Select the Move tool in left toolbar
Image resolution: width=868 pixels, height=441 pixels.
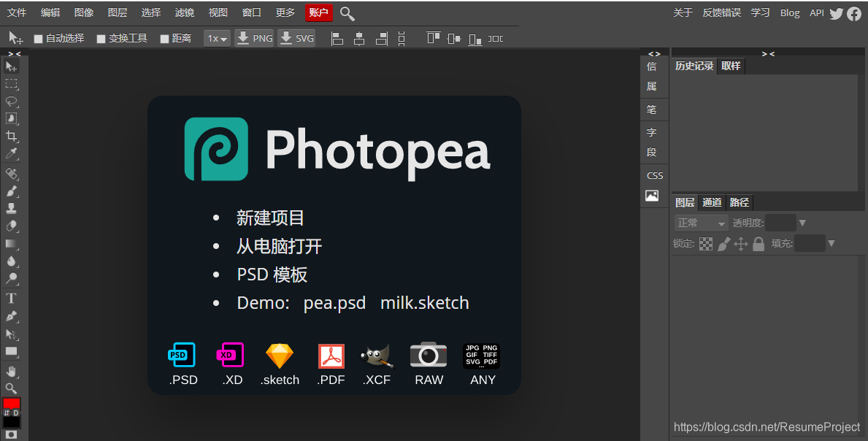click(11, 66)
